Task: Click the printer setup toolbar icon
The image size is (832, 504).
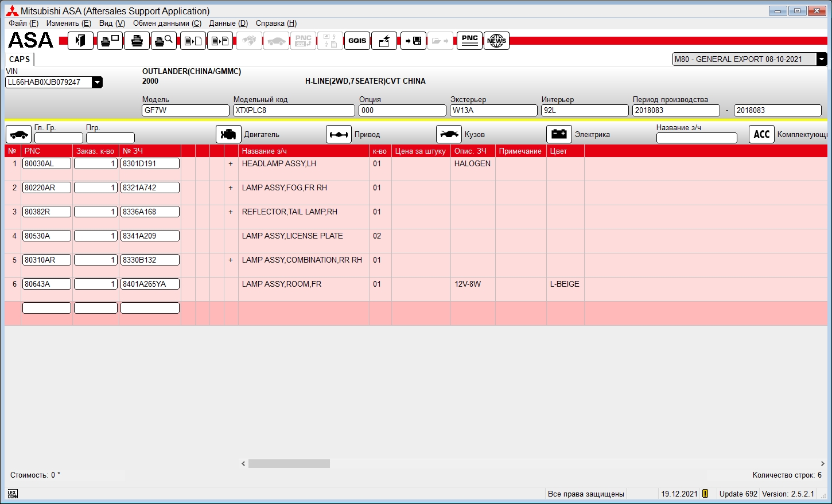Action: pos(110,41)
